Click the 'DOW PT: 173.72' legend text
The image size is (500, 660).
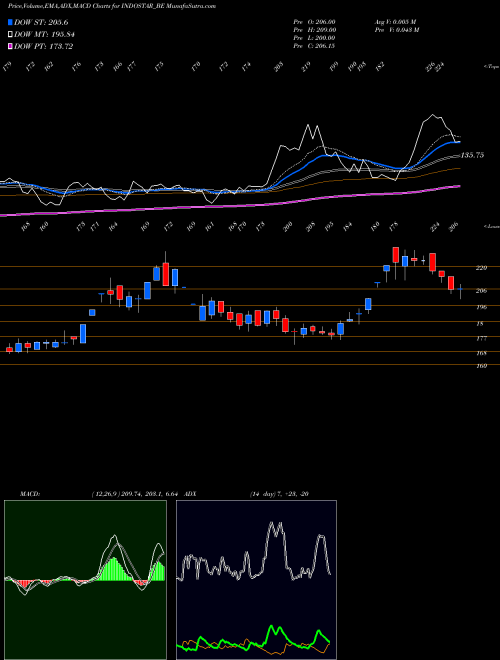click(44, 46)
